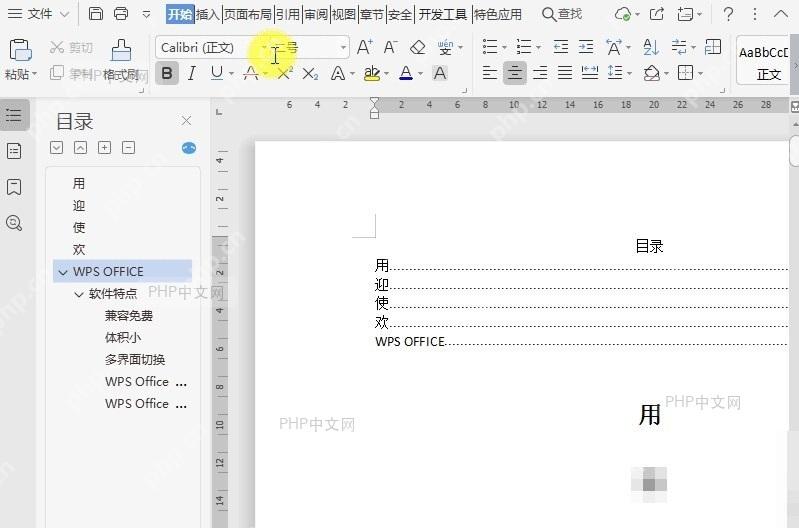The image size is (799, 528).
Task: Select 兼容免费 in the outline tree
Action: point(129,316)
